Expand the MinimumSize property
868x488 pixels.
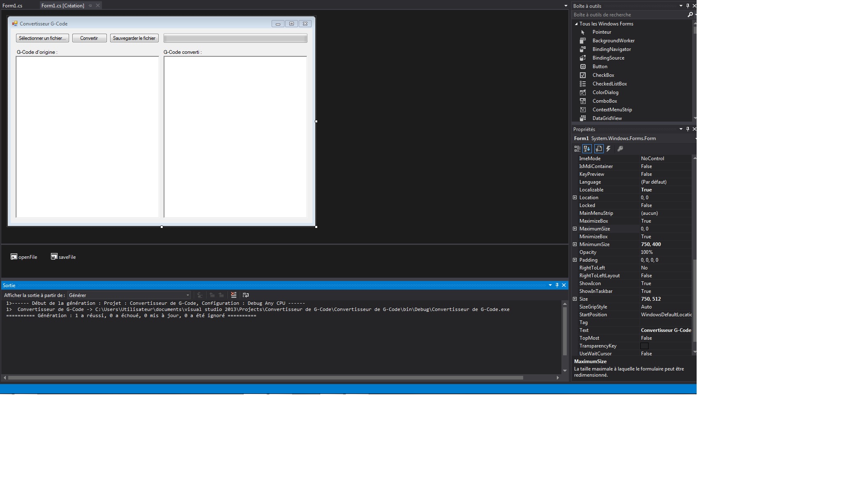575,244
